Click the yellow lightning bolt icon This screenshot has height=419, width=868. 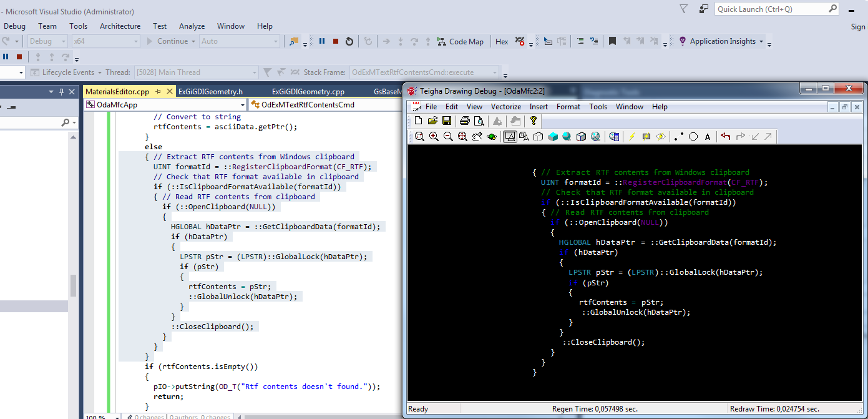[631, 137]
